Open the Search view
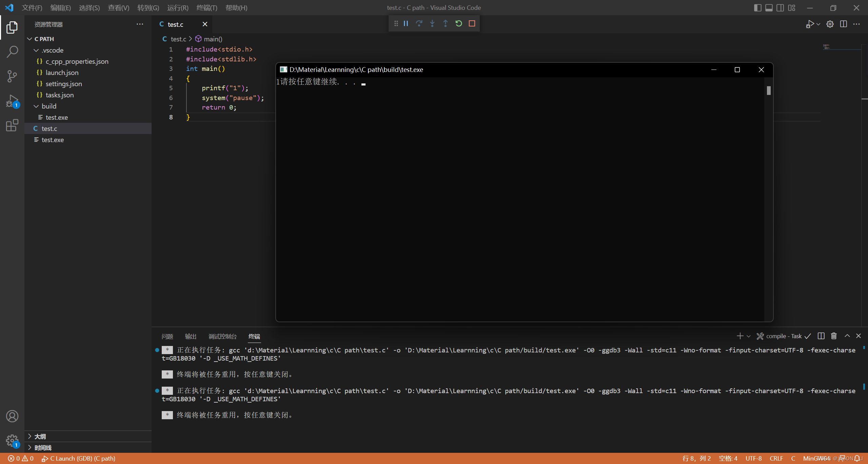 (x=12, y=52)
